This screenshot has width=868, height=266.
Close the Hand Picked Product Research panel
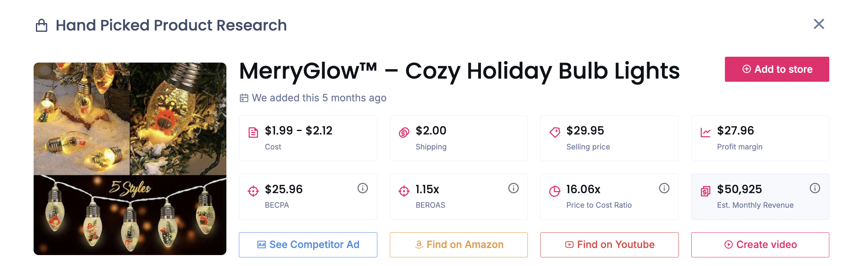819,24
